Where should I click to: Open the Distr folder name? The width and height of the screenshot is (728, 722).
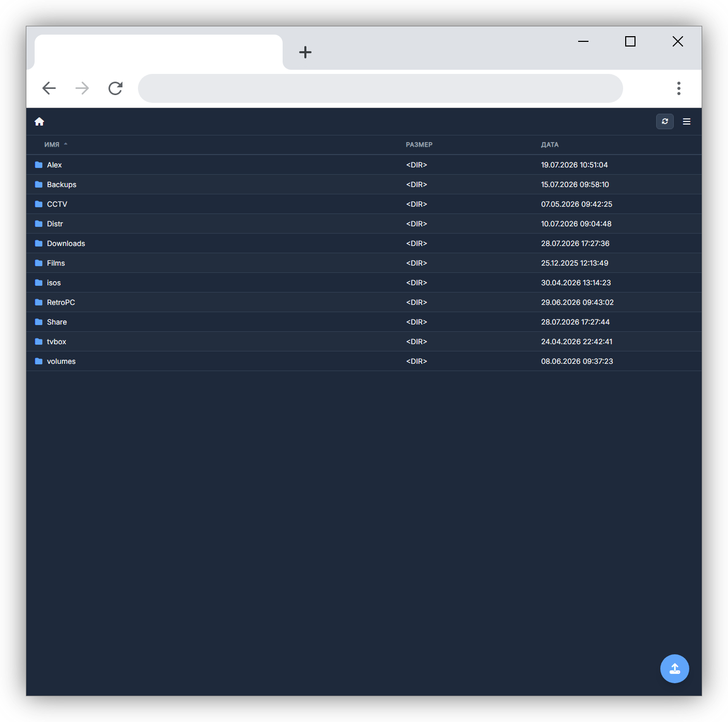click(x=55, y=224)
